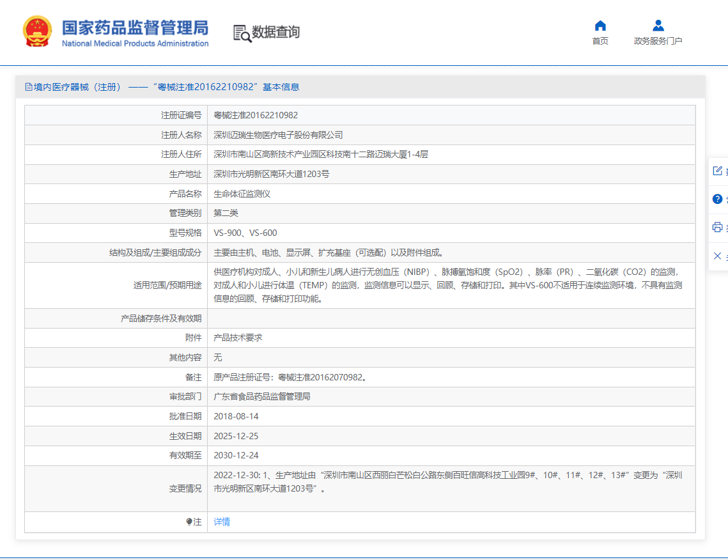Select model value VS-900、VS-600
The image size is (728, 560).
(x=245, y=233)
